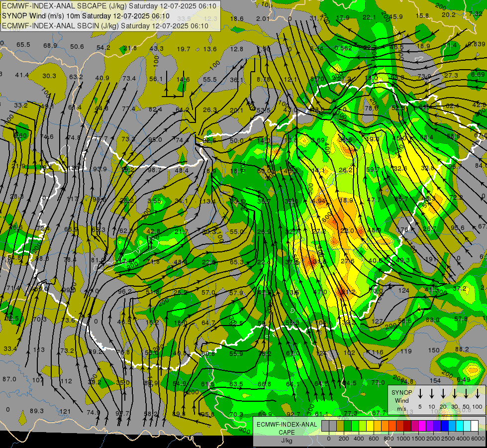Click the map value 0.562
Viewport: 487px width, 448px height.
click(x=343, y=48)
